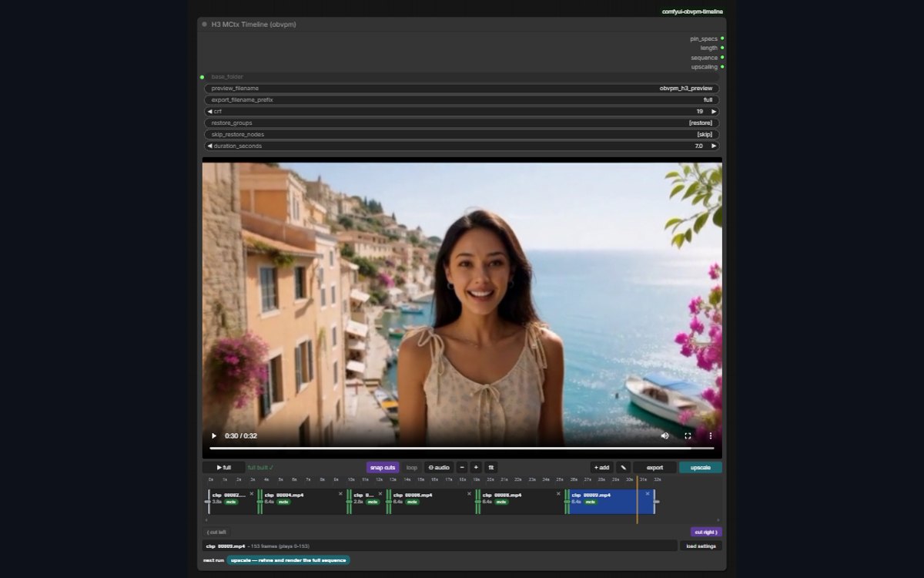Click the mctx badge on the 2.8s clip

point(373,502)
